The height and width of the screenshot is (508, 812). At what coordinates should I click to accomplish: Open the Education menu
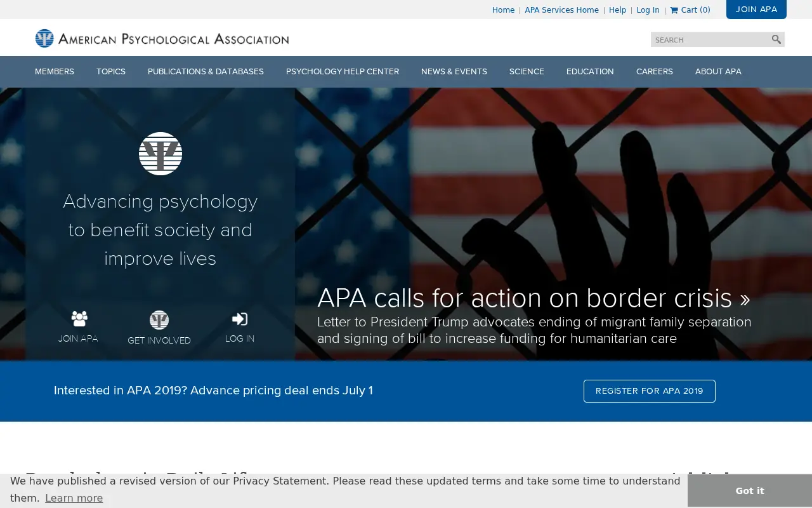[590, 72]
